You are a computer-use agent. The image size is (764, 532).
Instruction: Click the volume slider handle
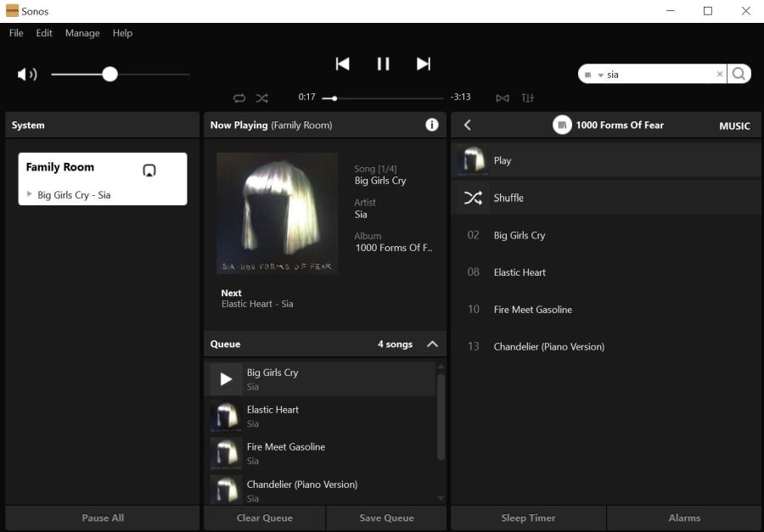[x=110, y=74]
